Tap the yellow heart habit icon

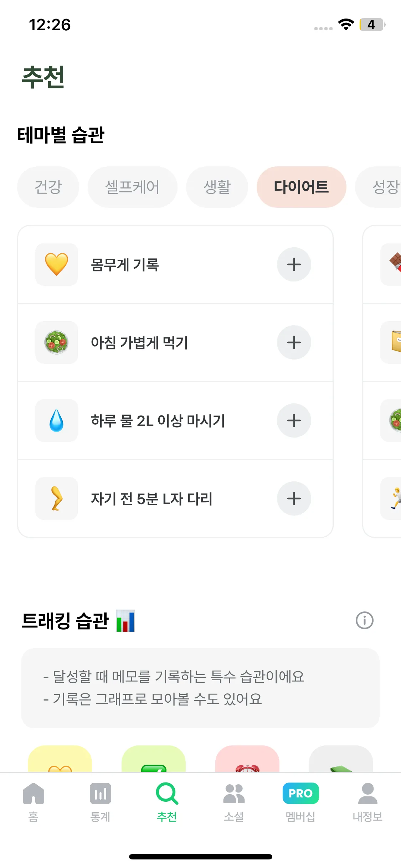click(57, 264)
